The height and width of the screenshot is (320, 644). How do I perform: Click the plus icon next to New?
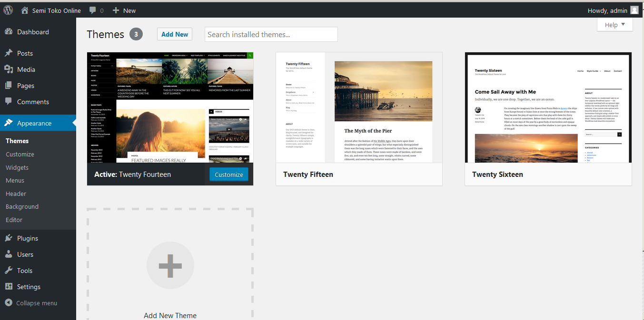(x=116, y=10)
